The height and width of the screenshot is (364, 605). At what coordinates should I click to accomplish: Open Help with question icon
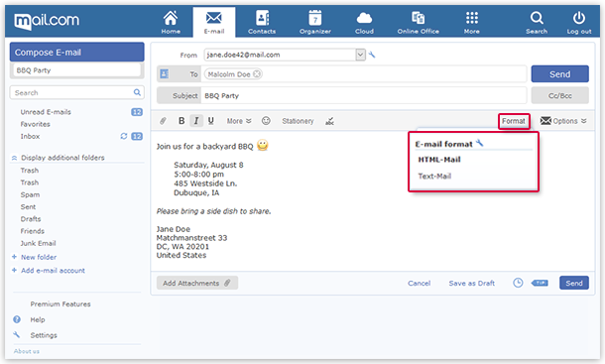pos(17,319)
